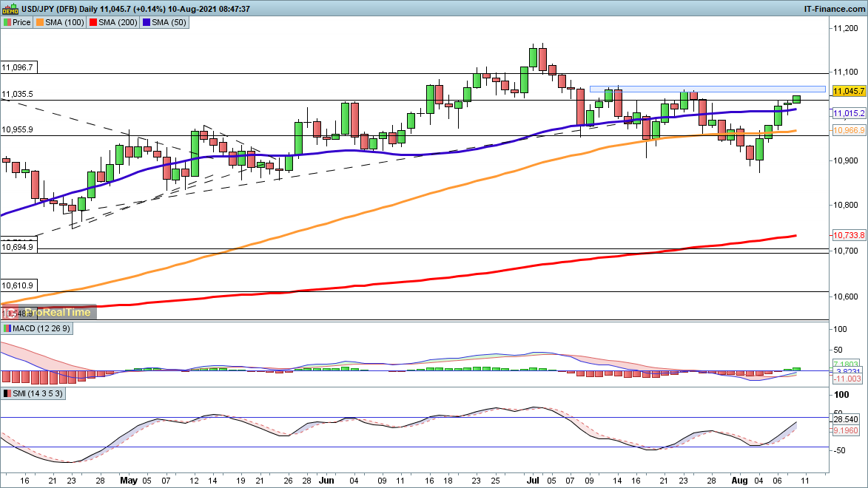Click the Jul label on the date axis
The height and width of the screenshot is (488, 868).
(533, 481)
